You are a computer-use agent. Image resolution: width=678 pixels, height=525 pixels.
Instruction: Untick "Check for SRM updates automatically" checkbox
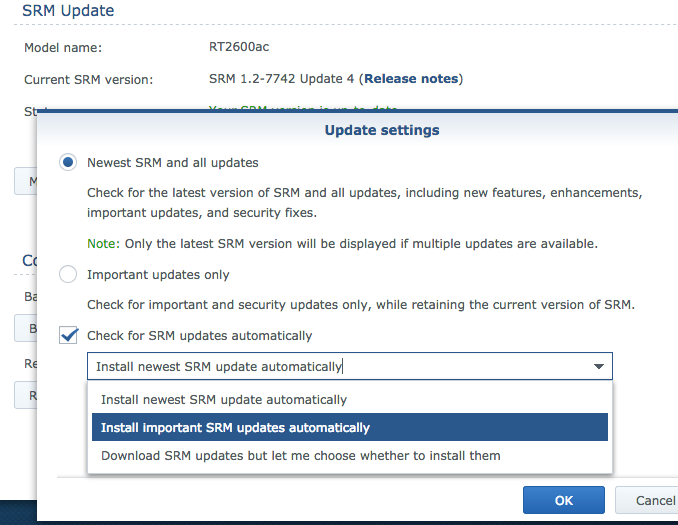point(68,335)
